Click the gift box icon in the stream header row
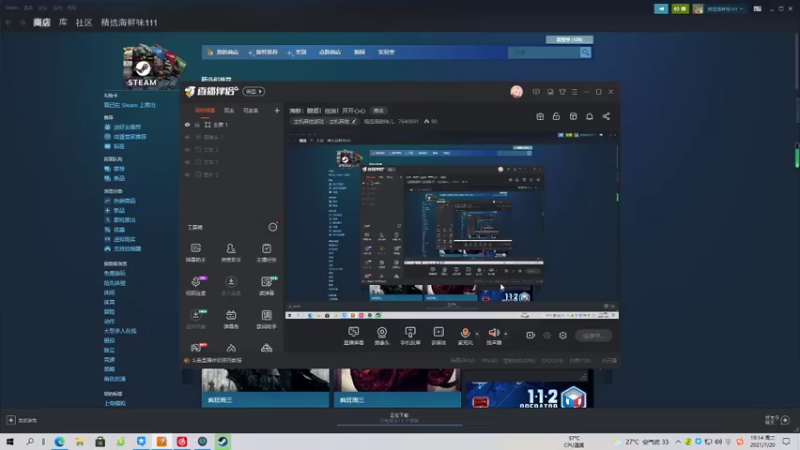This screenshot has width=800, height=450. [x=540, y=116]
